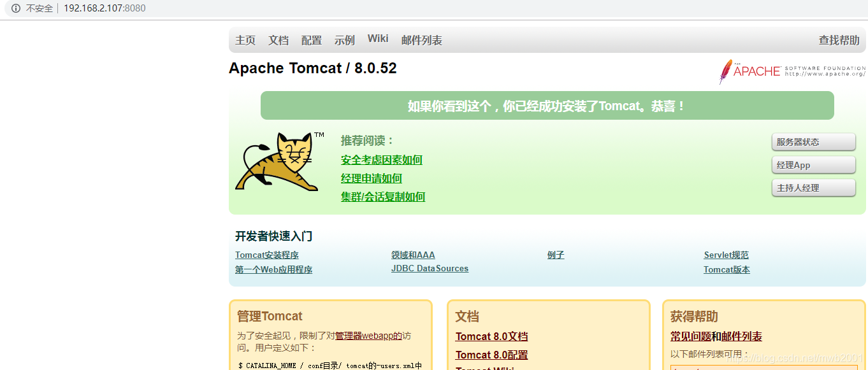The width and height of the screenshot is (868, 370).
Task: Click the 经理App button
Action: click(814, 165)
